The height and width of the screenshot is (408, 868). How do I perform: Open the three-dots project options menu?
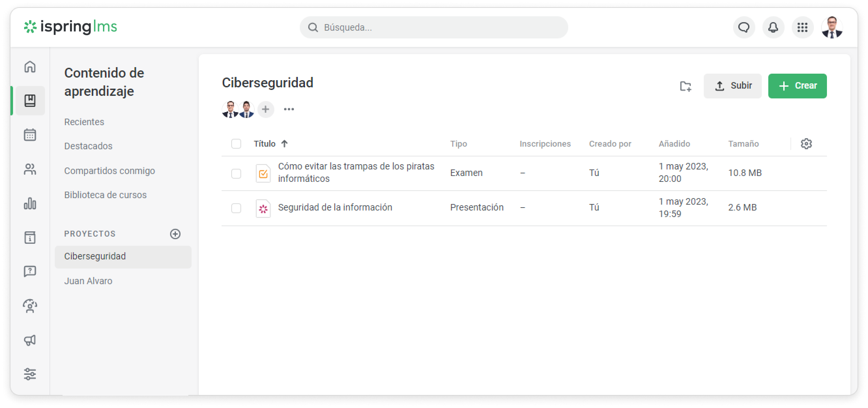coord(289,109)
